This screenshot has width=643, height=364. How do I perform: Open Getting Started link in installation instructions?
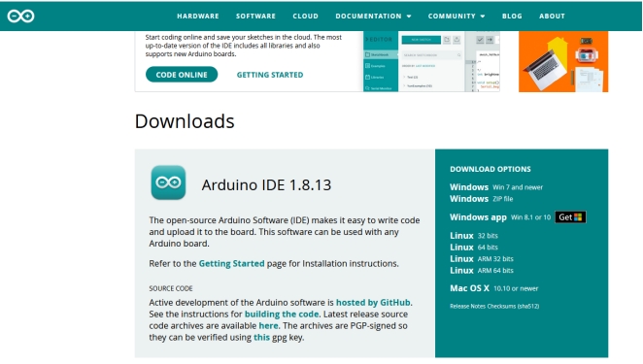click(232, 264)
